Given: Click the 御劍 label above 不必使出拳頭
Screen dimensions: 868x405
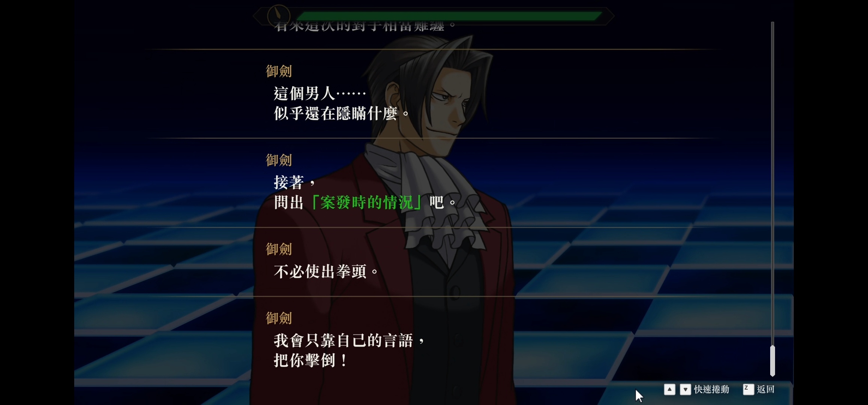Looking at the screenshot, I should [x=279, y=249].
